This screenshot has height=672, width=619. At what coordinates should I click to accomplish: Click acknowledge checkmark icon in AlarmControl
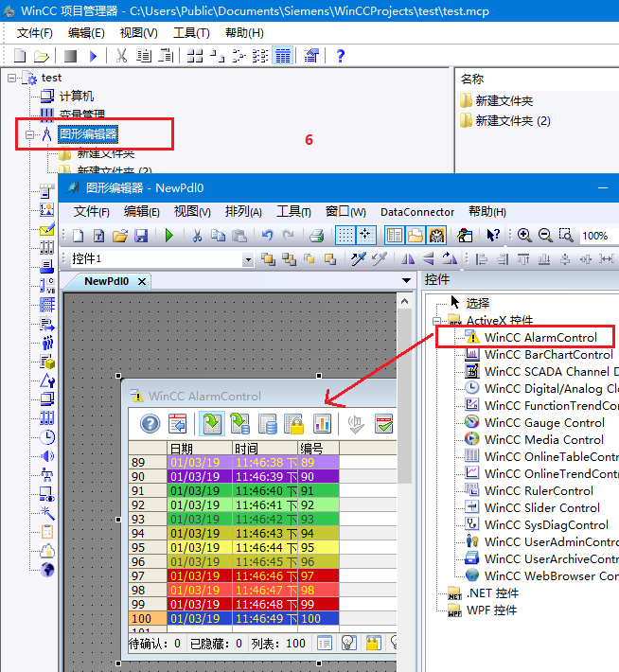[383, 424]
